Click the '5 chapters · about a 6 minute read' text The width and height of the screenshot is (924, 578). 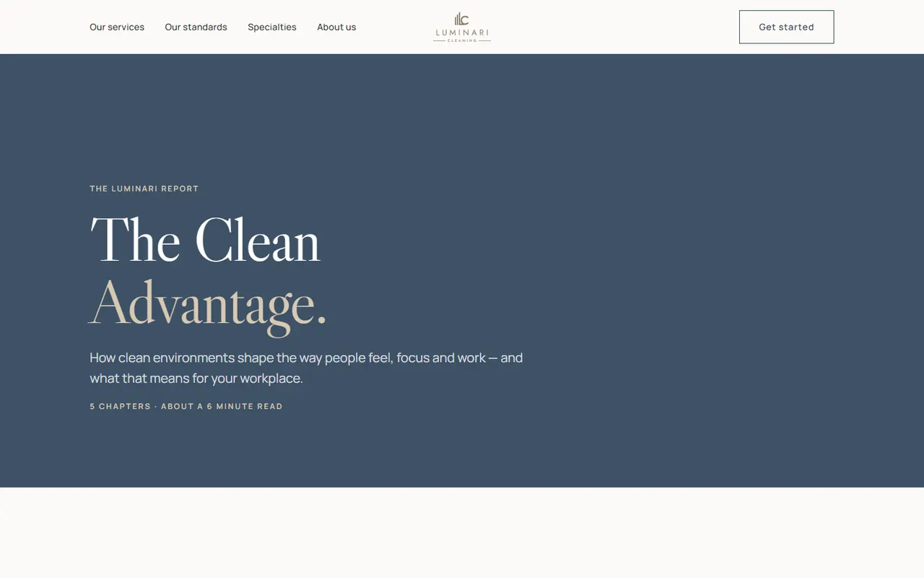(x=186, y=406)
